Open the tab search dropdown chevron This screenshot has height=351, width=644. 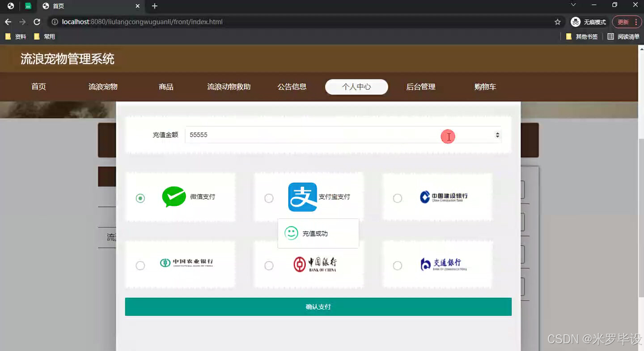click(x=573, y=5)
